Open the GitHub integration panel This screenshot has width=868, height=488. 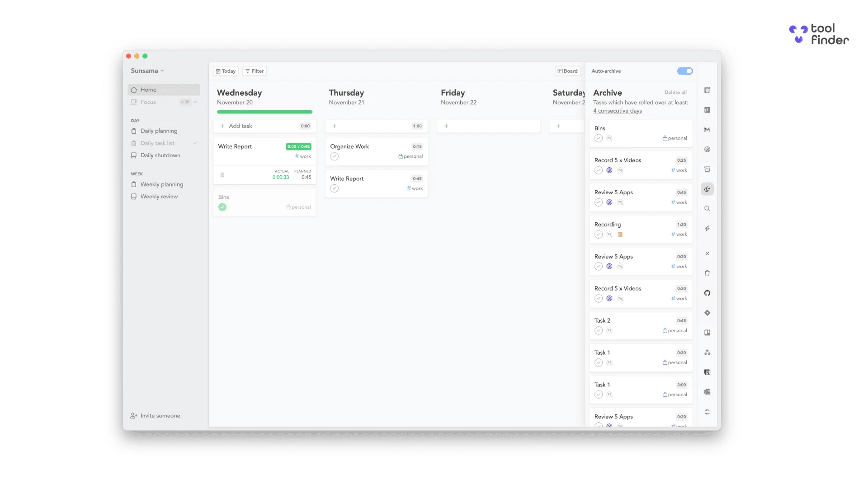click(707, 293)
